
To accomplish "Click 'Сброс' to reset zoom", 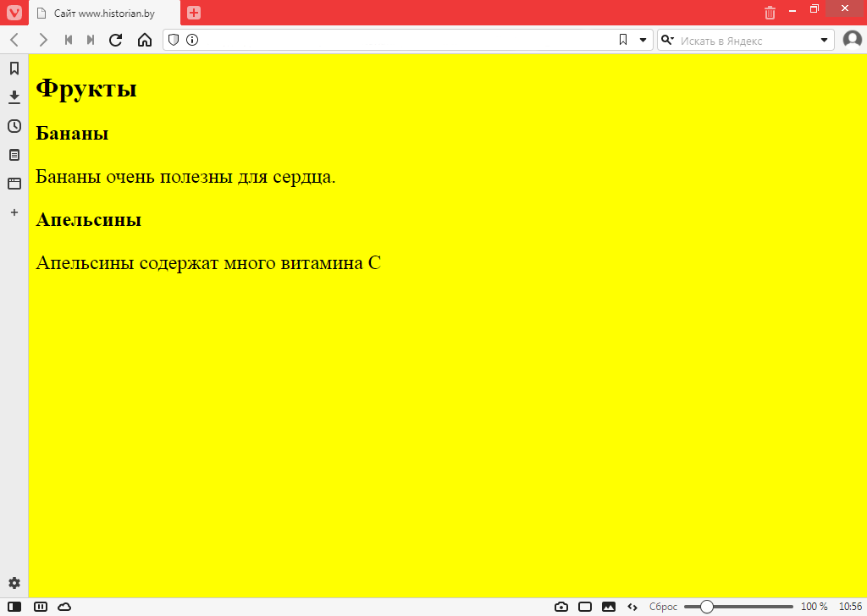I will (663, 607).
